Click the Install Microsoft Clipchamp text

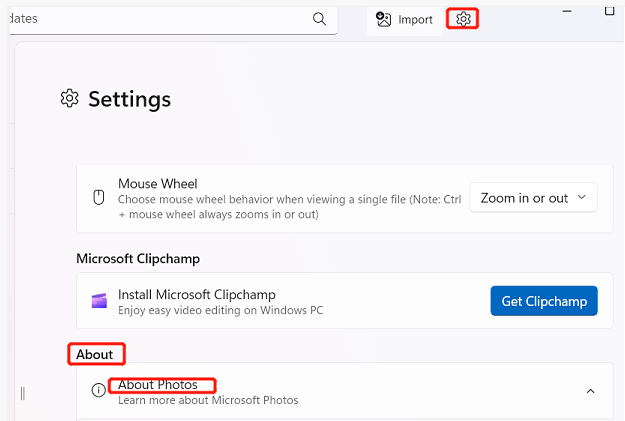pos(197,295)
